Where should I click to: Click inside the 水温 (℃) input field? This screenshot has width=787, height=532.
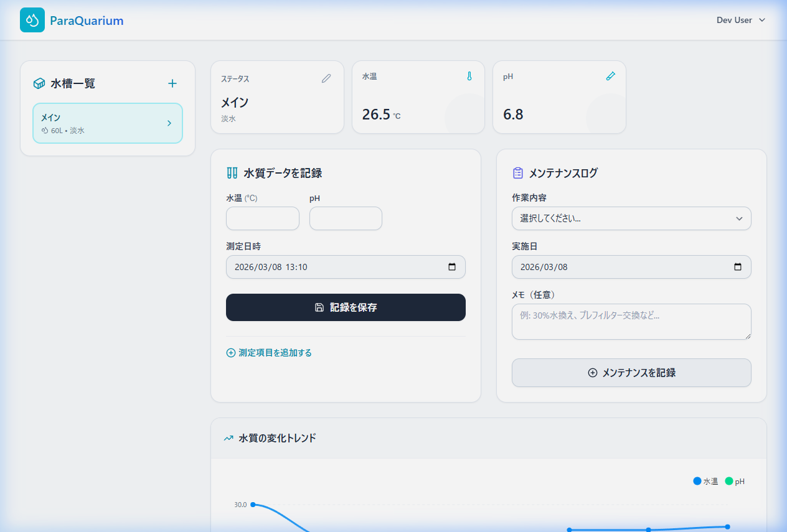[262, 218]
